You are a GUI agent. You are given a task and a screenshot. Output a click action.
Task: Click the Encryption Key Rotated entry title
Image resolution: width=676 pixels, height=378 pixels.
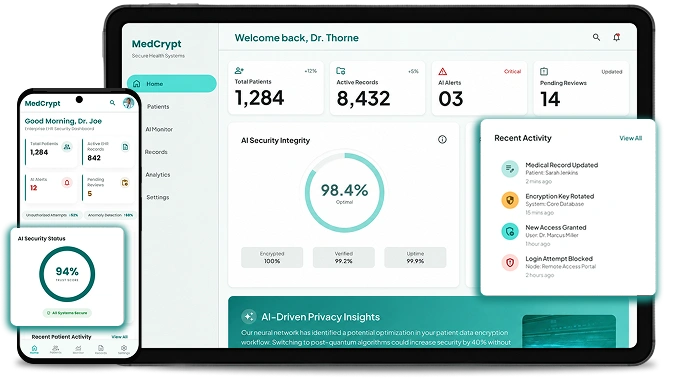(x=560, y=197)
